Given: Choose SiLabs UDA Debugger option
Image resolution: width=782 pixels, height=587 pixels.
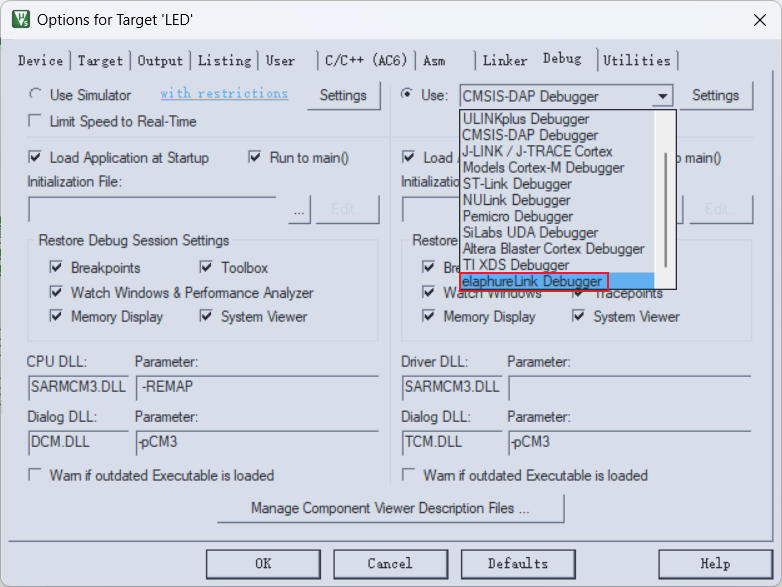Looking at the screenshot, I should pyautogui.click(x=558, y=232).
